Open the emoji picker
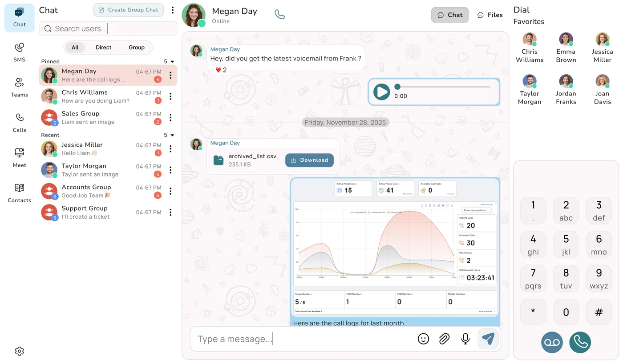 (423, 339)
